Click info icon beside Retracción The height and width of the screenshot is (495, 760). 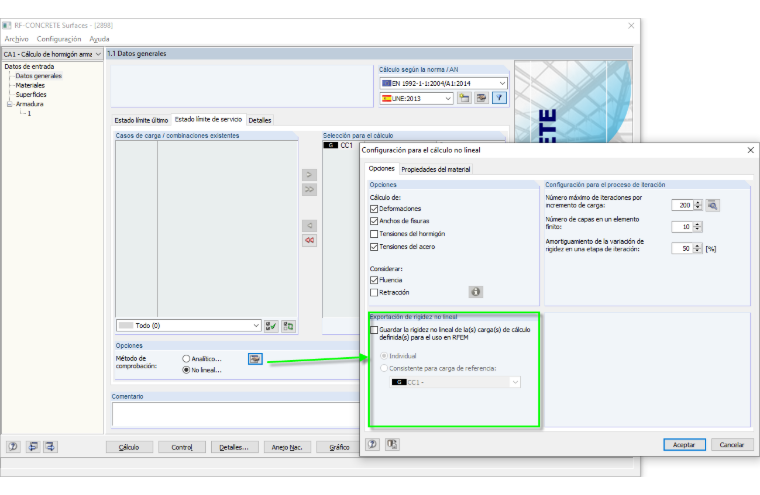click(475, 292)
